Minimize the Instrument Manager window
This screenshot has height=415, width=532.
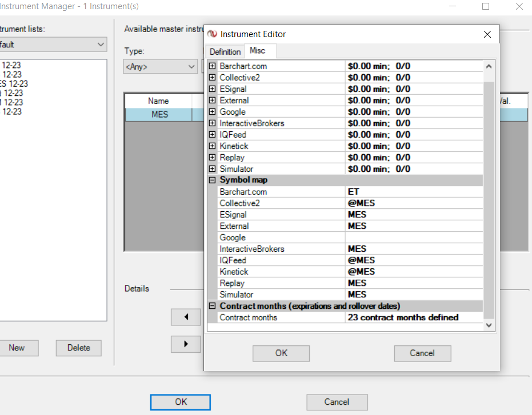tap(453, 6)
